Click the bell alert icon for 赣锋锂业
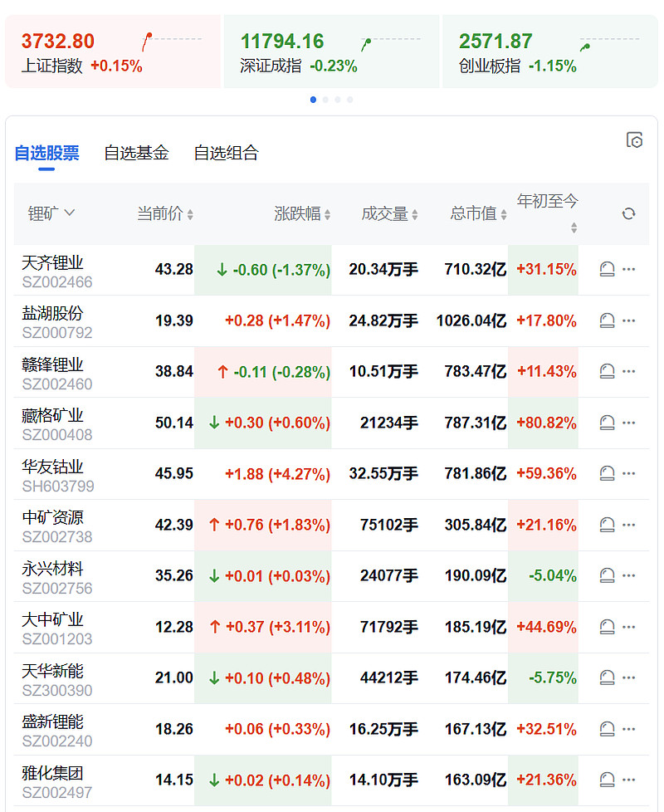The width and height of the screenshot is (664, 812). point(607,371)
